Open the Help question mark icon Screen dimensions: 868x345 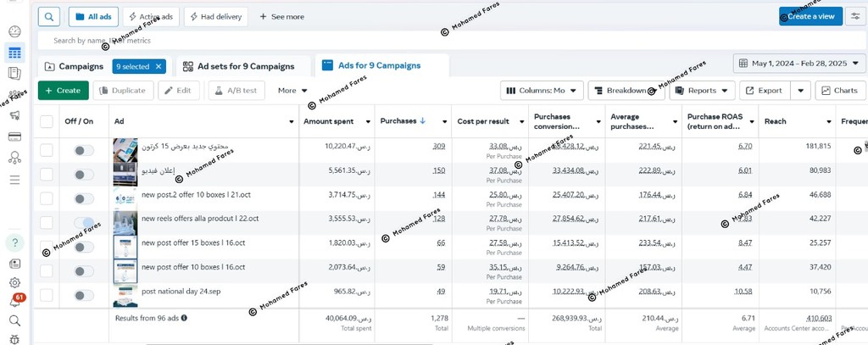14,243
